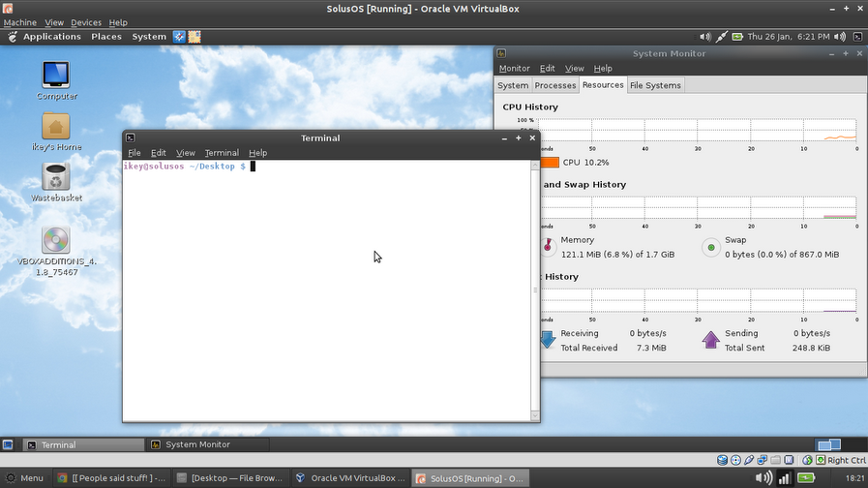Open Terminal View menu
This screenshot has height=488, width=868.
186,153
